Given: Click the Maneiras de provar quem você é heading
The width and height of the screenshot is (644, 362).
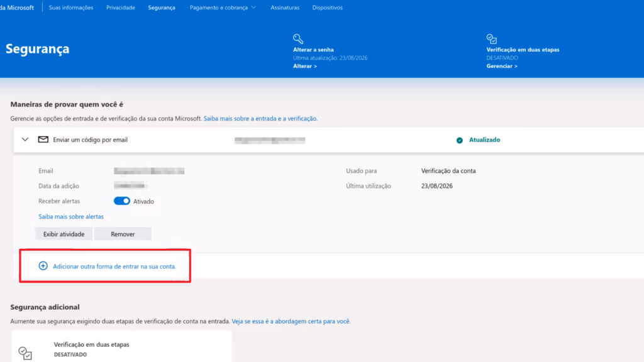Looking at the screenshot, I should 67,104.
